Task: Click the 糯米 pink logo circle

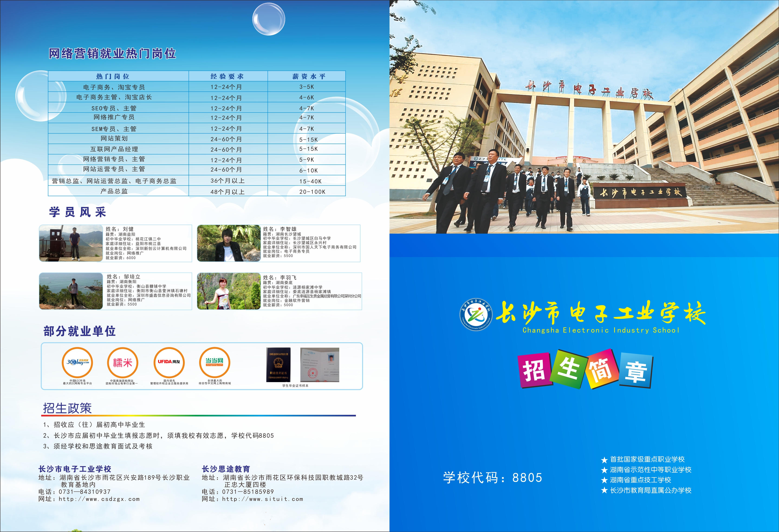Action: tap(122, 362)
